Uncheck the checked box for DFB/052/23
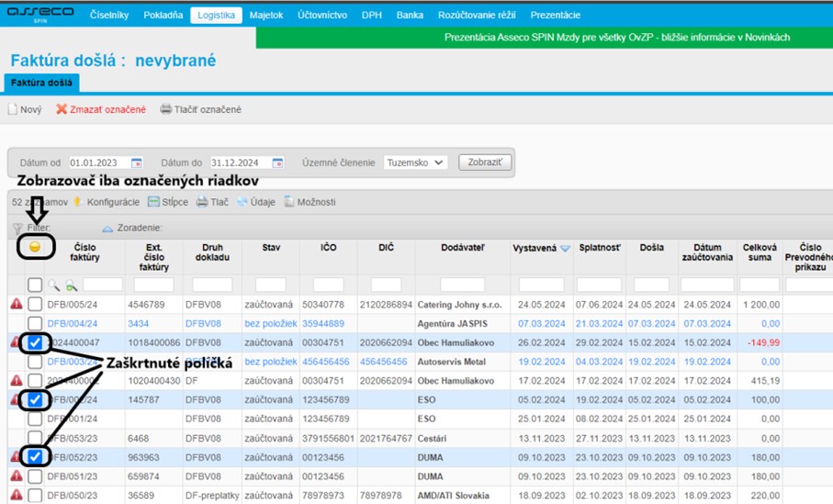Image resolution: width=833 pixels, height=504 pixels. (x=35, y=456)
